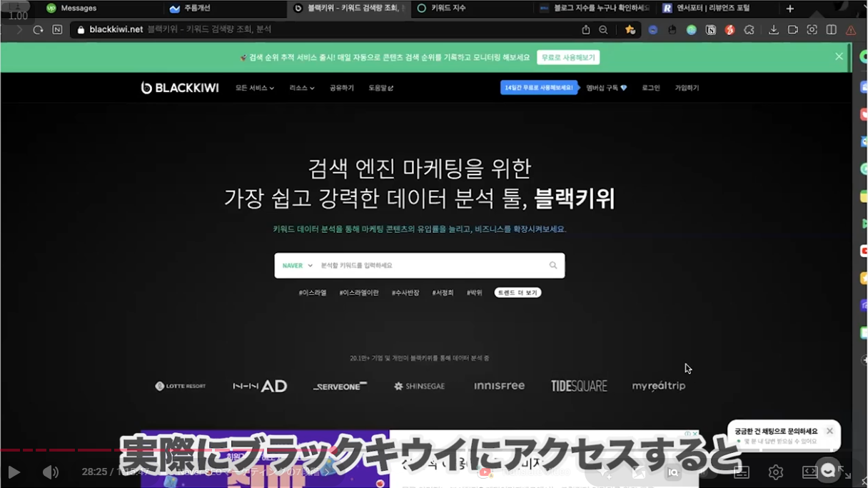Image resolution: width=868 pixels, height=488 pixels.
Task: Click the 무료로 사용해보기 banner button
Action: tap(568, 57)
